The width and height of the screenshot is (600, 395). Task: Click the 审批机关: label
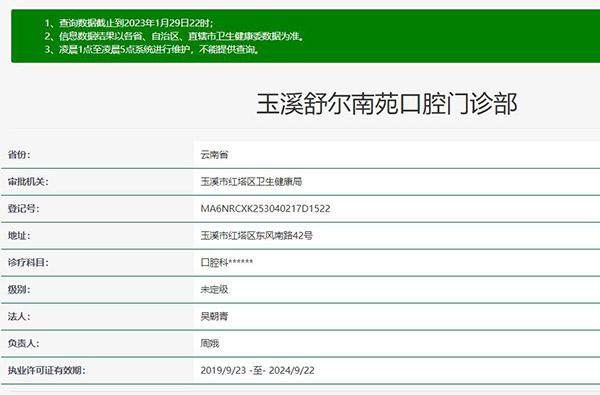pos(28,181)
